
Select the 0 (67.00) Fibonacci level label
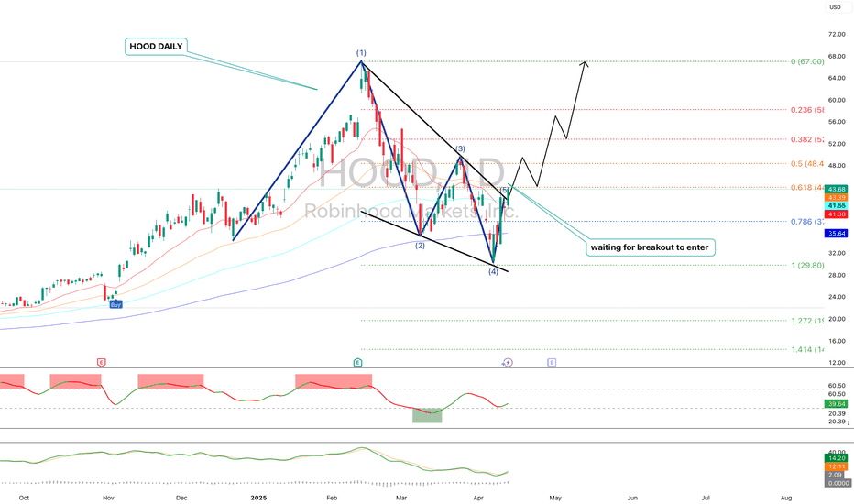point(807,61)
